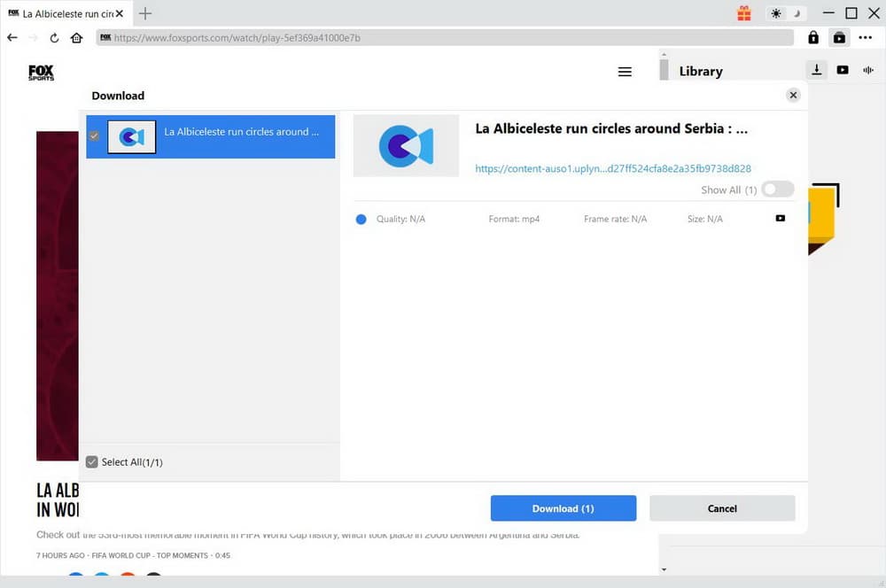886x588 pixels.
Task: Click the home button in toolbar
Action: coord(77,38)
